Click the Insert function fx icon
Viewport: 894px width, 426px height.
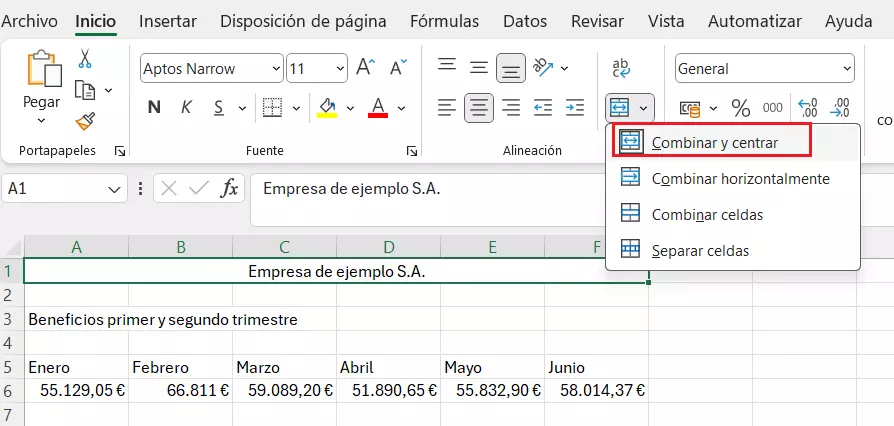(229, 188)
